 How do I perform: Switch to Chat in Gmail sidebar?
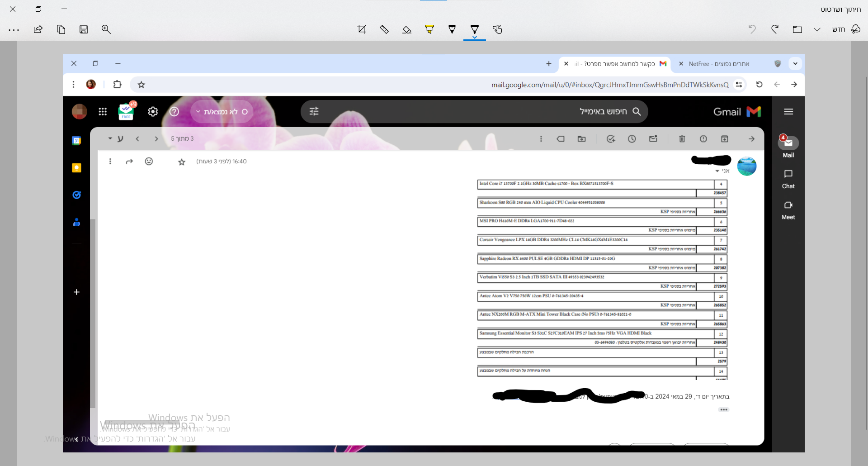click(788, 179)
